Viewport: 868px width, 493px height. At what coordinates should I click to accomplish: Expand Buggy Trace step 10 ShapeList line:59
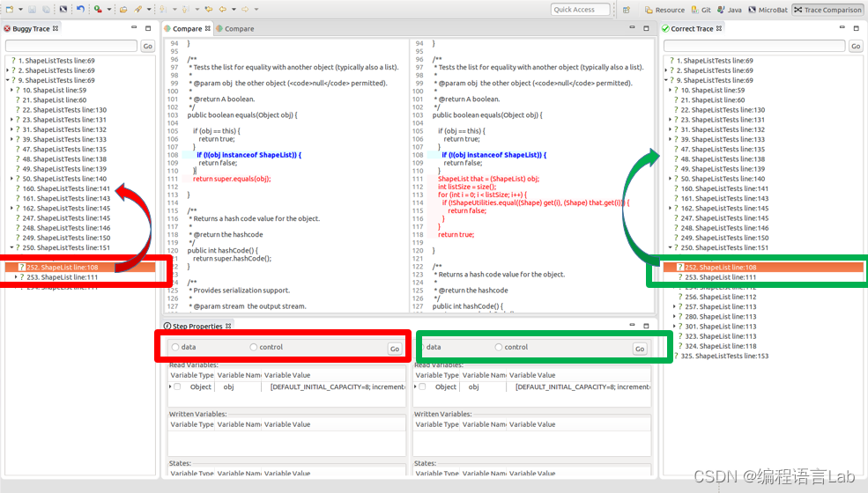click(x=11, y=90)
